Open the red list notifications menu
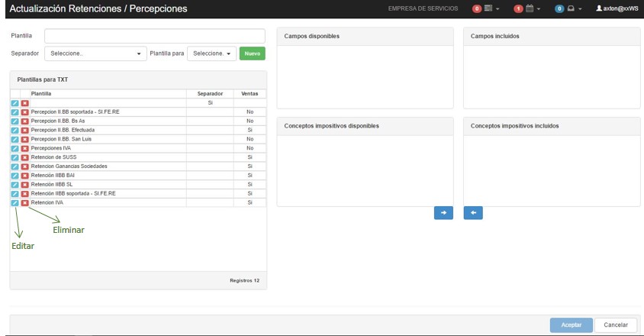Screen dimensions: 644x336 (487, 8)
